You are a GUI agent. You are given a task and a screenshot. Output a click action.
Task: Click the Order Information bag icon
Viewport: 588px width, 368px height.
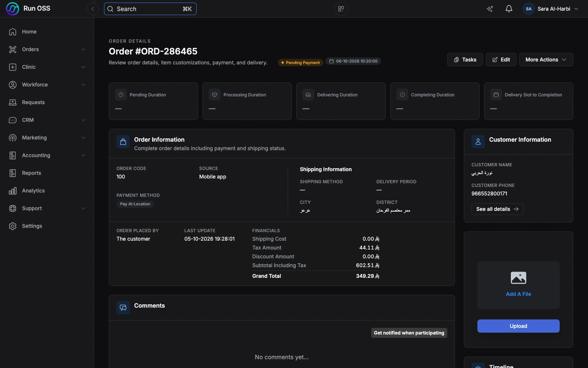[123, 142]
